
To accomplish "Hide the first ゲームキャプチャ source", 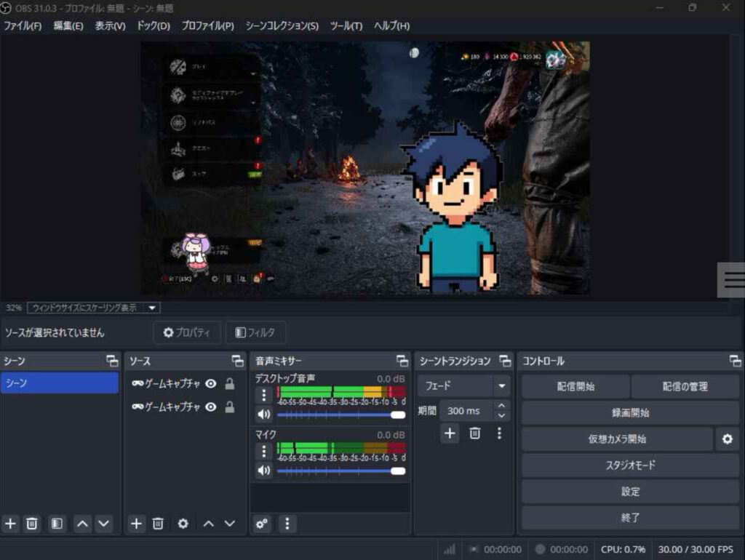I will pyautogui.click(x=211, y=384).
